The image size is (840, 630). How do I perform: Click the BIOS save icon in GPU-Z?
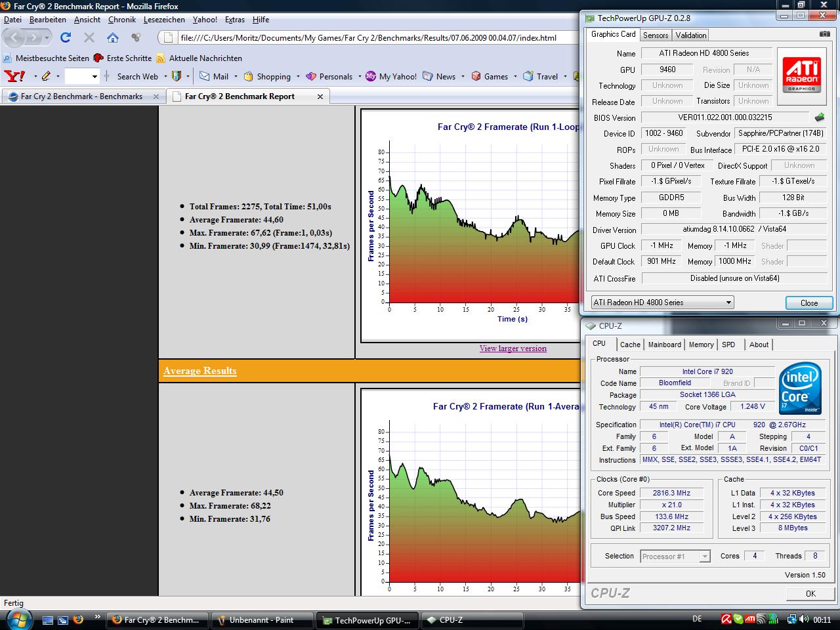tap(820, 118)
